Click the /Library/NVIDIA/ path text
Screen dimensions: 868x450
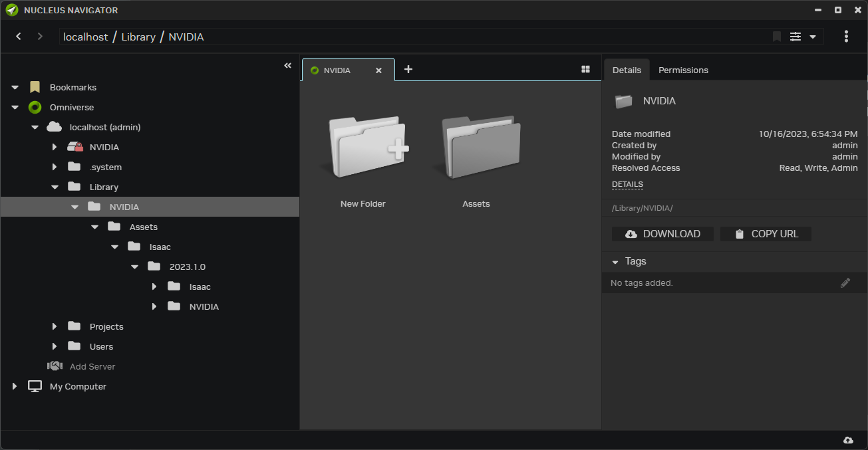coord(643,208)
